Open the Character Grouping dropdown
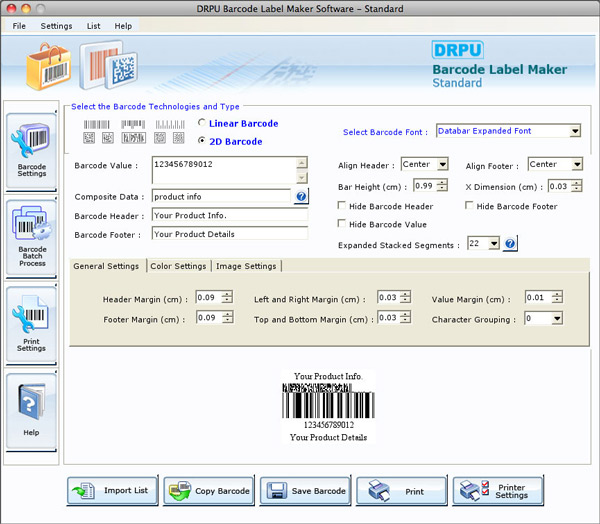Image resolution: width=600 pixels, height=524 pixels. tap(557, 318)
